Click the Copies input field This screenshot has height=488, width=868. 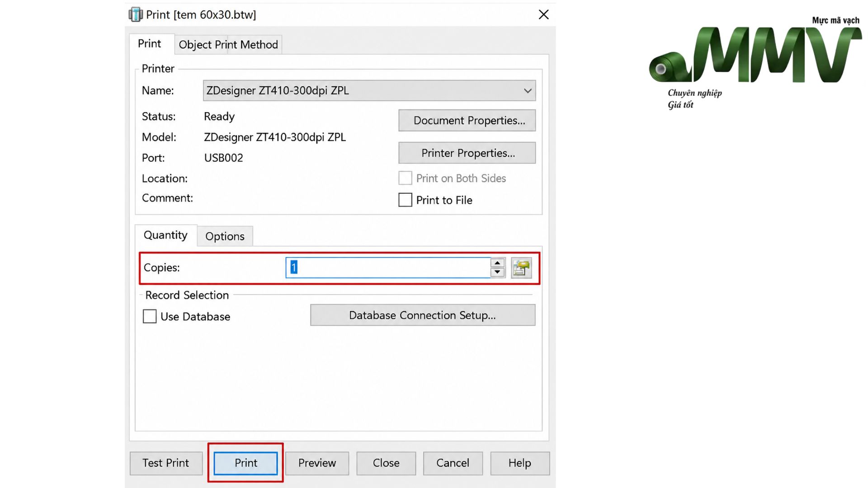coord(388,267)
